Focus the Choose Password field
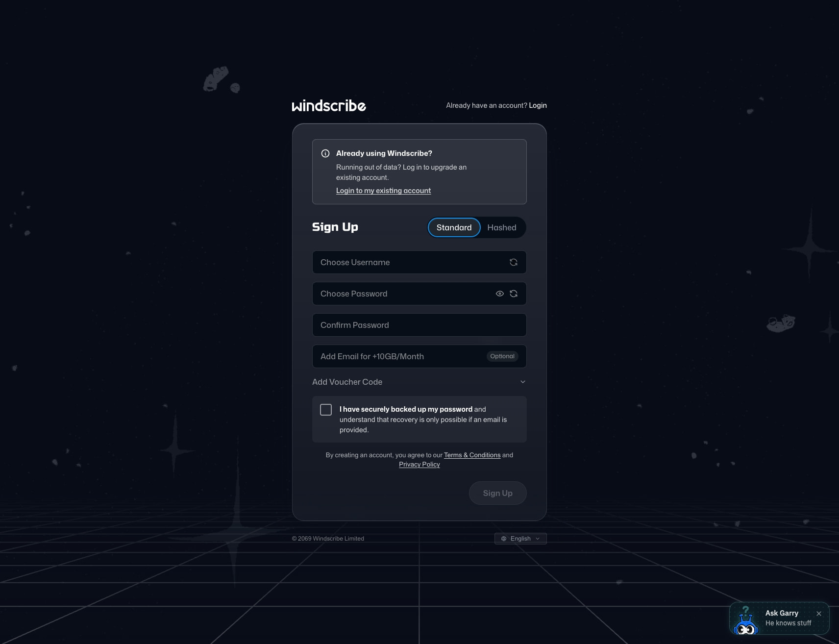 (419, 294)
